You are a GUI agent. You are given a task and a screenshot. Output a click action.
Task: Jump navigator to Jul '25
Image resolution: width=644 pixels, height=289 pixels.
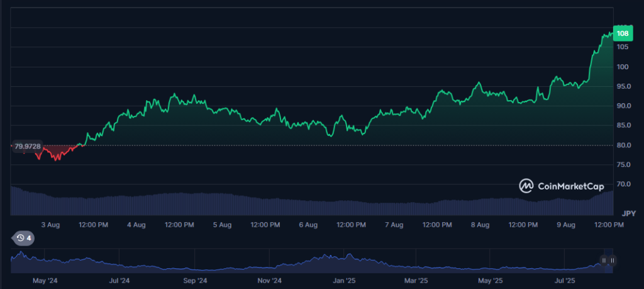(x=565, y=281)
